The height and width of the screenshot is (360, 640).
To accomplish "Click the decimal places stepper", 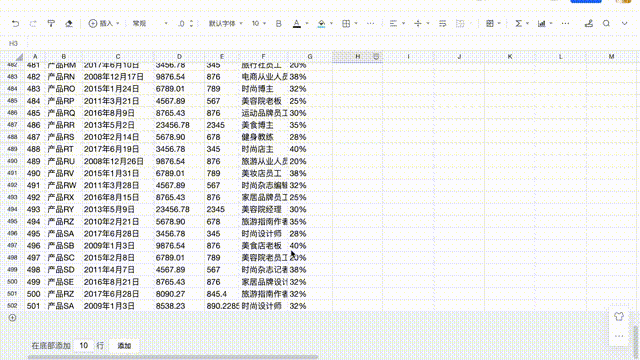I will tap(191, 24).
